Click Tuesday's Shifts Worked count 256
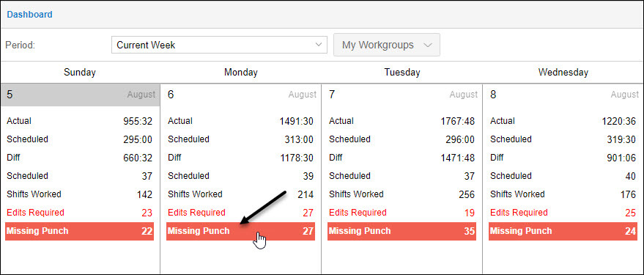644x275 pixels. click(467, 194)
